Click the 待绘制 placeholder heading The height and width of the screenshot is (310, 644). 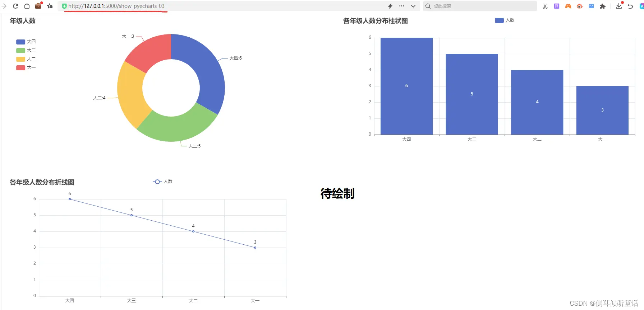click(x=337, y=193)
